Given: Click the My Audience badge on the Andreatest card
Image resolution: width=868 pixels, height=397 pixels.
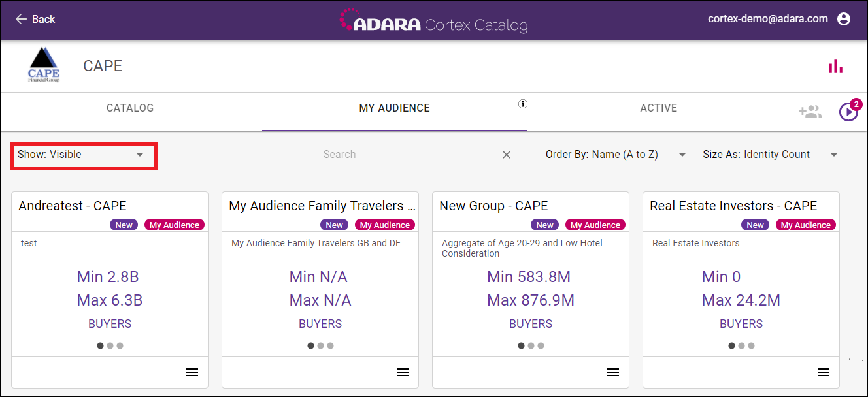Looking at the screenshot, I should tap(175, 225).
